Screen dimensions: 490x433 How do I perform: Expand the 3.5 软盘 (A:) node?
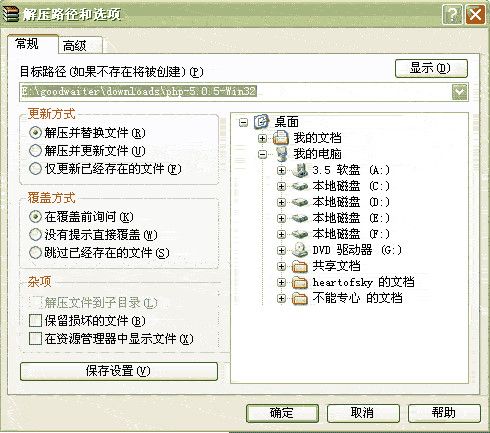281,170
